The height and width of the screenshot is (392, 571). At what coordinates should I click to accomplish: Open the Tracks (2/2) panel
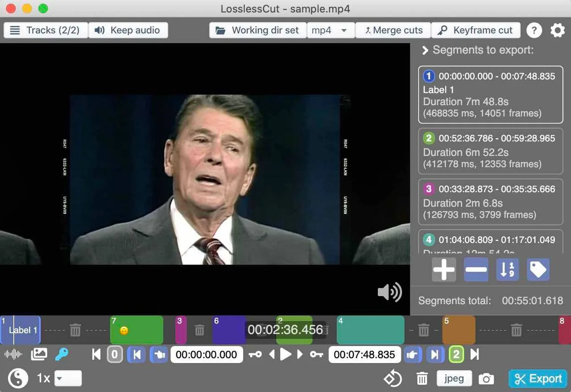tap(46, 30)
